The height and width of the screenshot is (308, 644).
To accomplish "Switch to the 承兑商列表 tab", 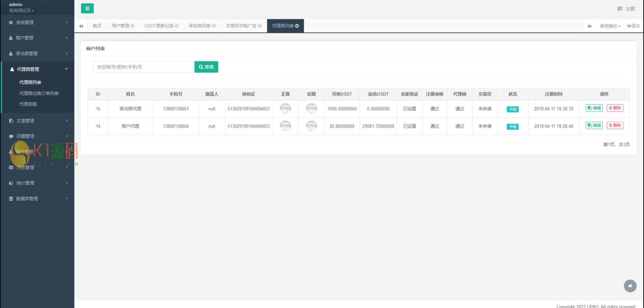I will coord(200,26).
